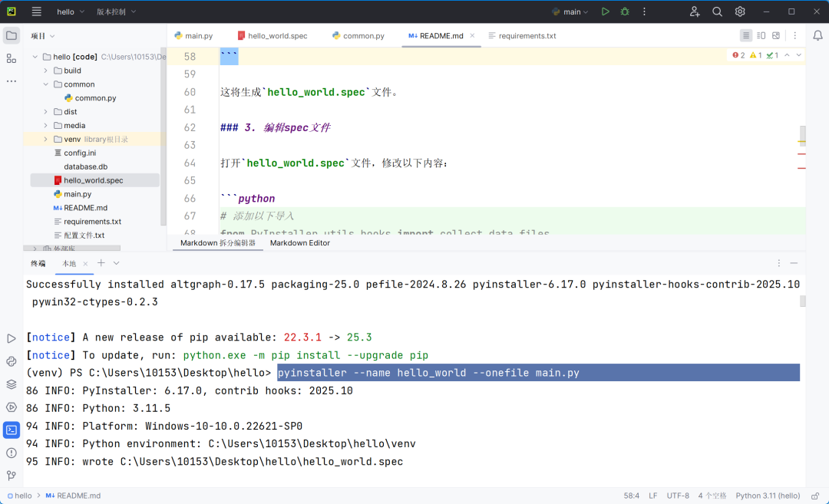This screenshot has width=829, height=504.
Task: Click the project tree horizontal scrollbar
Action: (72, 248)
